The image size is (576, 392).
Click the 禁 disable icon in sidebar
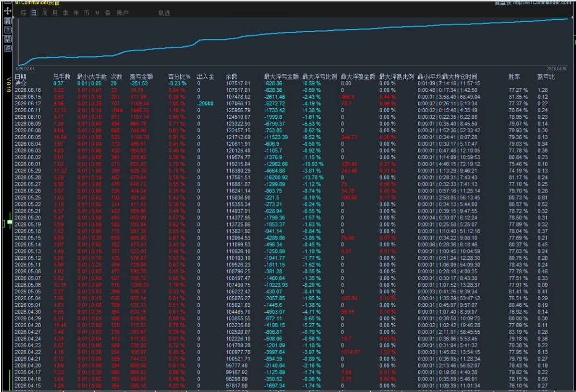(7, 39)
